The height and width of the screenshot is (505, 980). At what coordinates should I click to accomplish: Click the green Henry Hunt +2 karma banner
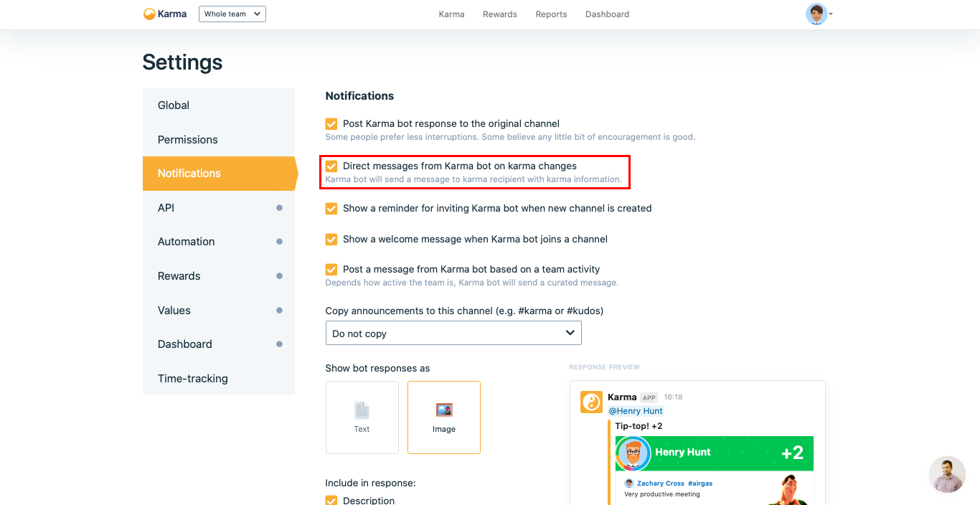(x=715, y=453)
